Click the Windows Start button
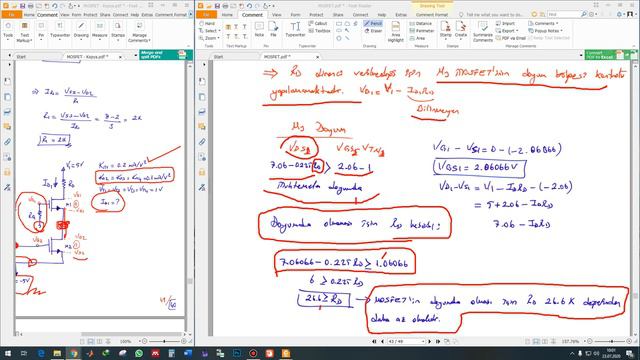Viewport: 640px width, 360px height. coord(8,353)
